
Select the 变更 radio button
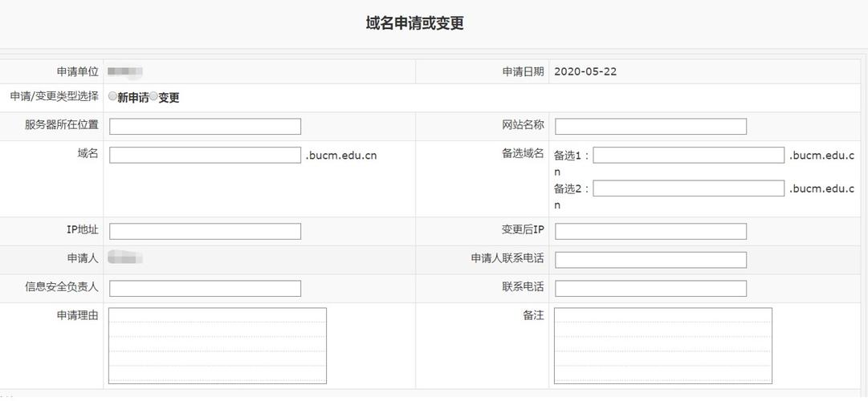[154, 97]
